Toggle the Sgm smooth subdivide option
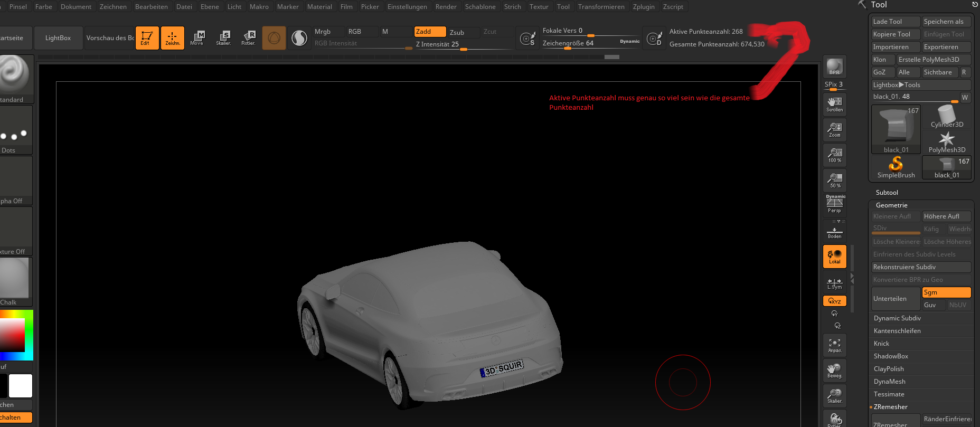The image size is (980, 427). pyautogui.click(x=946, y=292)
